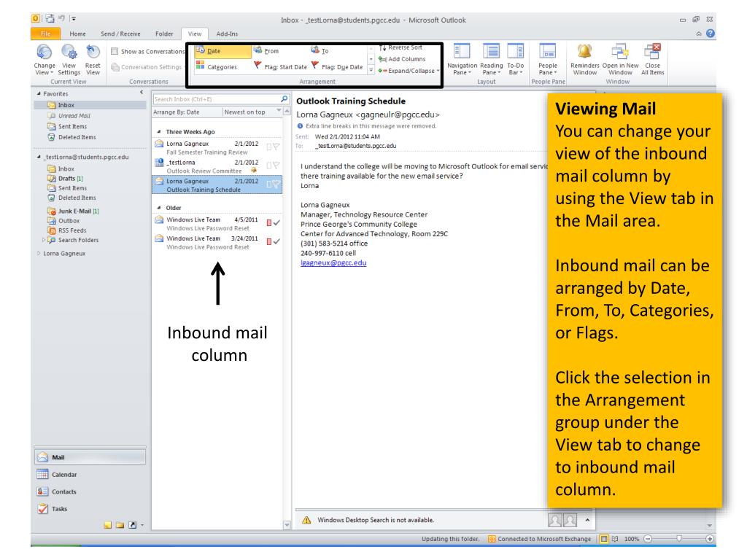747x560 pixels.
Task: Switch to the Home tab
Action: [x=77, y=34]
